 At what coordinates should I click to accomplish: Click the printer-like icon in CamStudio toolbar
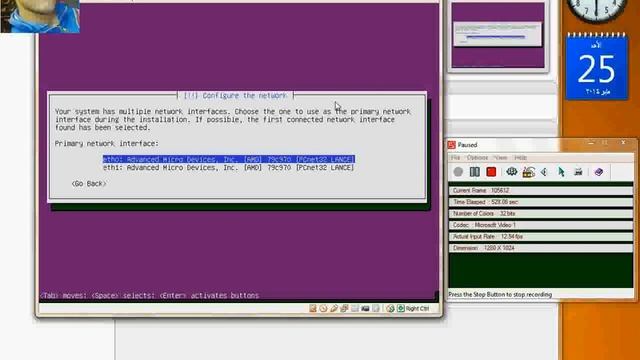(578, 172)
